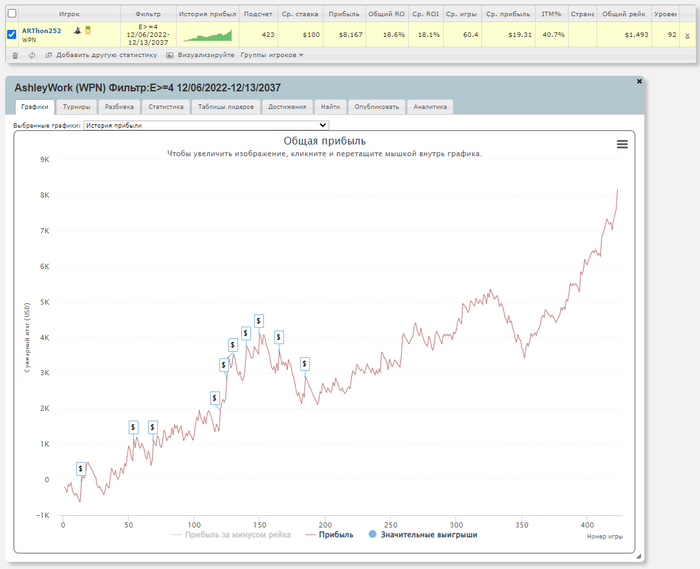Sort by the 'Прибыль' column header
Image resolution: width=700 pixels, height=569 pixels.
344,14
